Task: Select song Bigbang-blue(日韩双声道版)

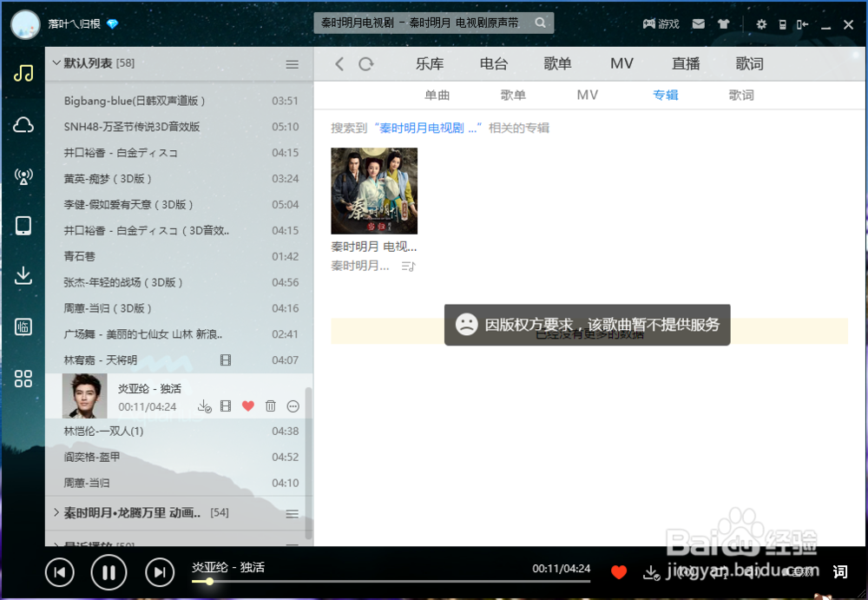Action: [x=180, y=101]
